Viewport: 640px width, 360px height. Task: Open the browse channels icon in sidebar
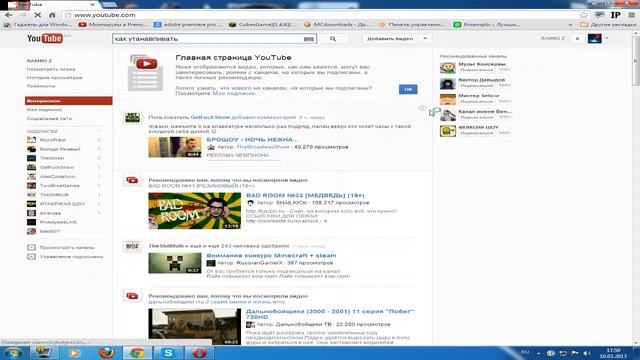pos(31,247)
